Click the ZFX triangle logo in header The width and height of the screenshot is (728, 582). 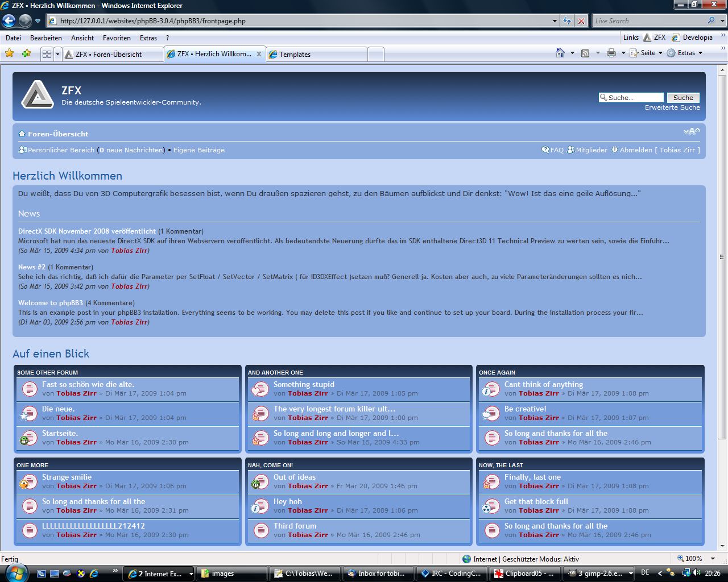[x=38, y=94]
